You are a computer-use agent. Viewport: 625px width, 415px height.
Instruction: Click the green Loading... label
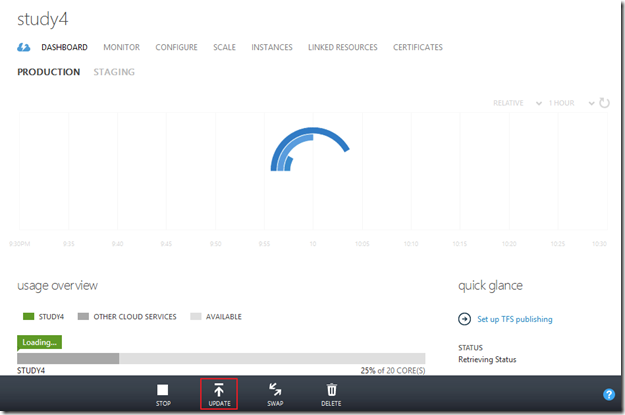pyautogui.click(x=39, y=342)
